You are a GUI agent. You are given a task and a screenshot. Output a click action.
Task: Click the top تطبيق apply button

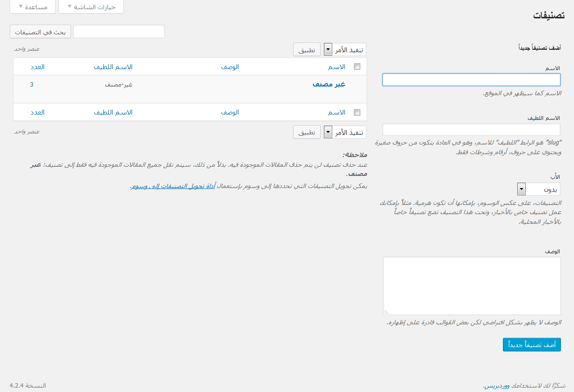pyautogui.click(x=307, y=50)
